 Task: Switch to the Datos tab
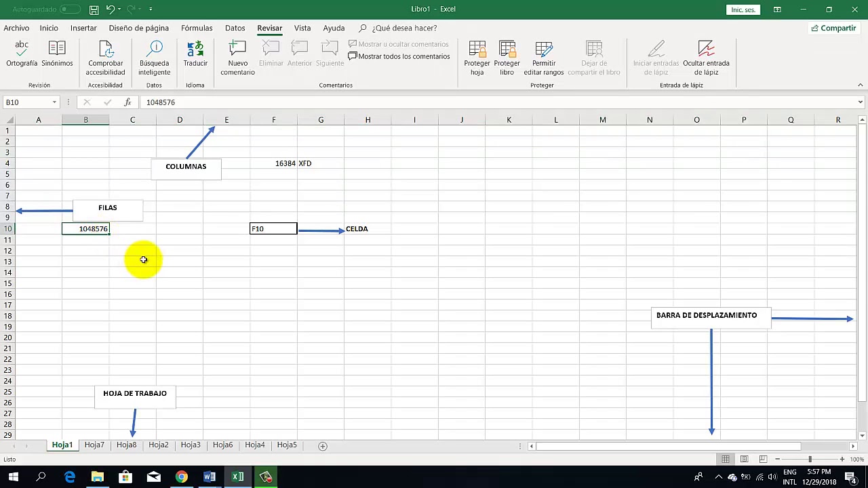click(235, 28)
